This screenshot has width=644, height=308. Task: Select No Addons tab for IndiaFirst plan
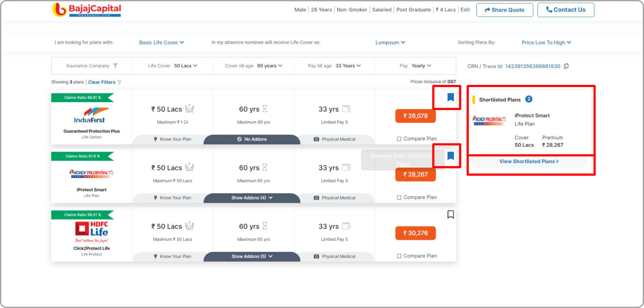[x=252, y=139]
